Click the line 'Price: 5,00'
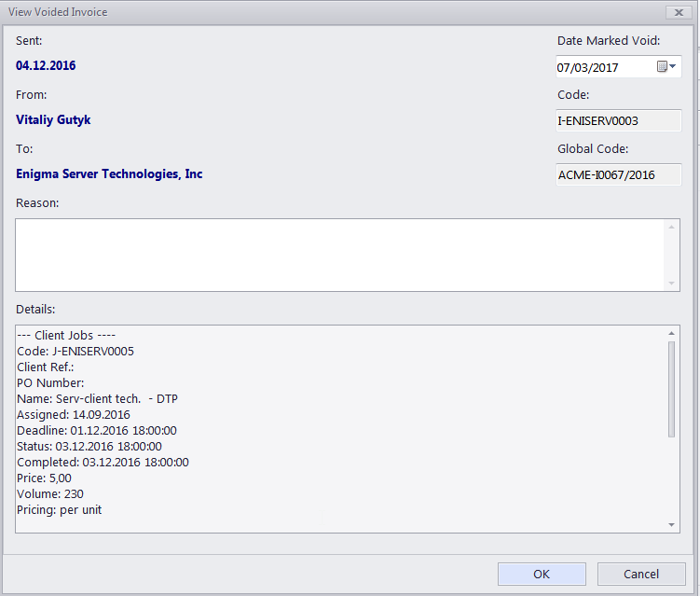This screenshot has width=700, height=596. (x=44, y=478)
